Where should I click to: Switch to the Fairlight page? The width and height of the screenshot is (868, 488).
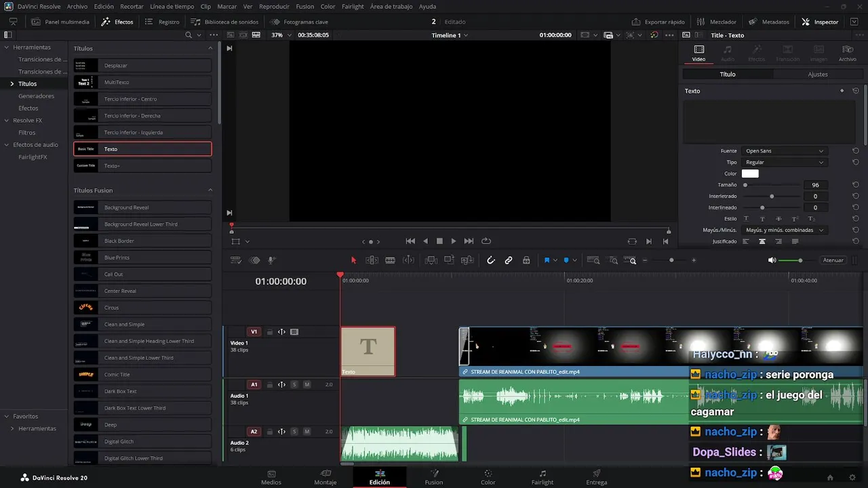point(542,477)
